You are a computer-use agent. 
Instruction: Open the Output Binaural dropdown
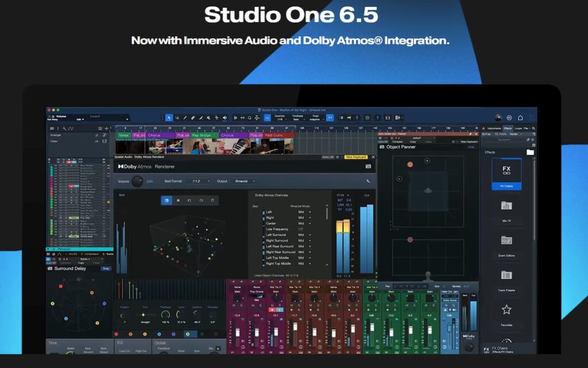point(245,181)
